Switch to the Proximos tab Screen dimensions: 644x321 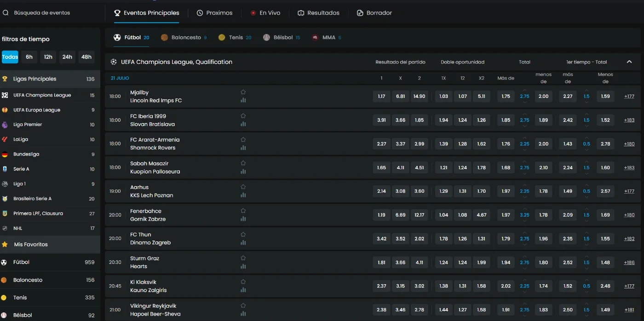(215, 13)
